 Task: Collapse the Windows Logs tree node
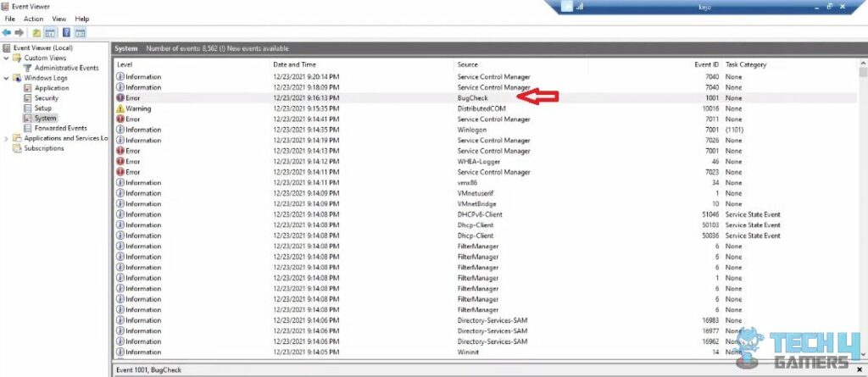click(7, 78)
